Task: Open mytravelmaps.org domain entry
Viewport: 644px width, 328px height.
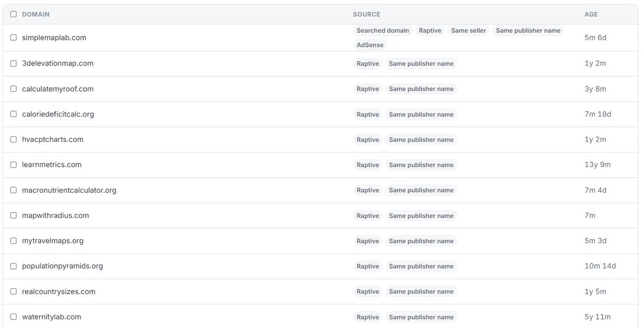Action: pos(53,241)
